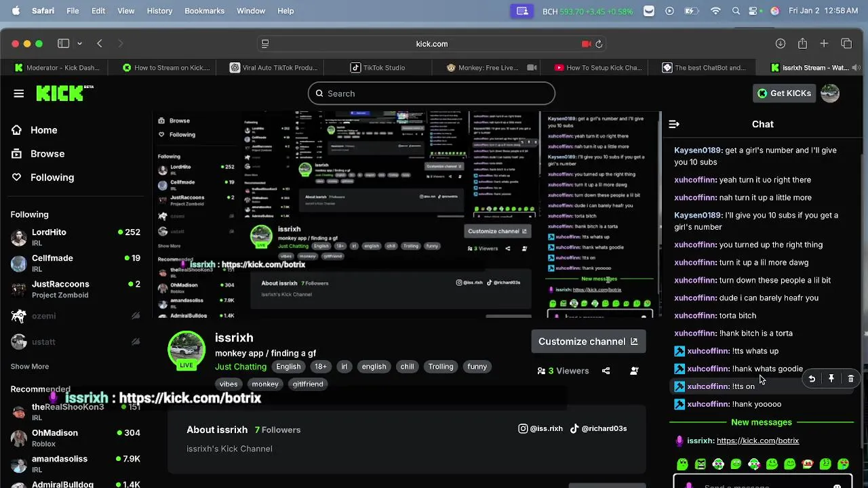The height and width of the screenshot is (488, 868).
Task: Open JustRaccoons channel in Following
Action: (x=75, y=289)
